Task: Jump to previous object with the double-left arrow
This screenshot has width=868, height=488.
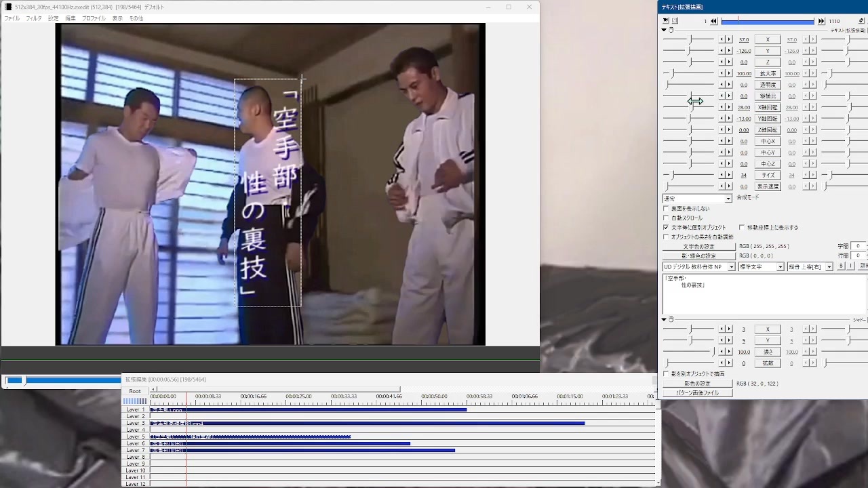Action: (x=714, y=21)
